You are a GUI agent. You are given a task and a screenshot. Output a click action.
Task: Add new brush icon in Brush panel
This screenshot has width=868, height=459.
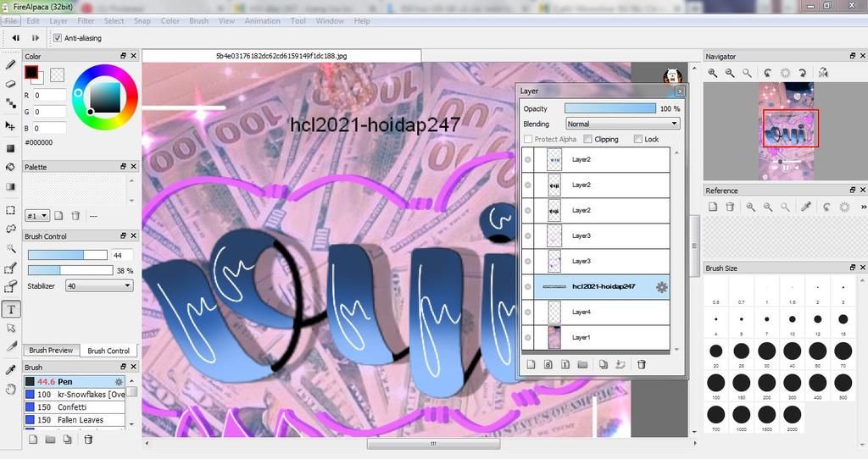pyautogui.click(x=33, y=440)
